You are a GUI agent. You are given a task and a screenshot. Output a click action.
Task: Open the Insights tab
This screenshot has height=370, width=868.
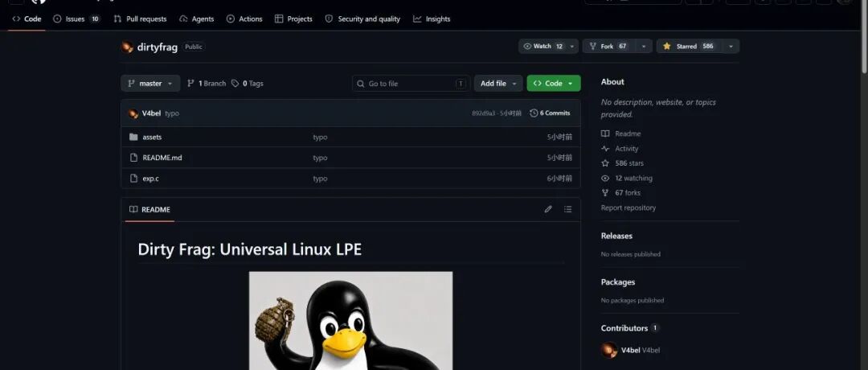coord(432,18)
